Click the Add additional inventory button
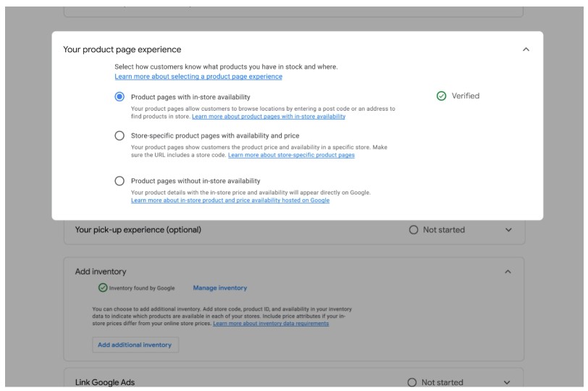 point(135,345)
